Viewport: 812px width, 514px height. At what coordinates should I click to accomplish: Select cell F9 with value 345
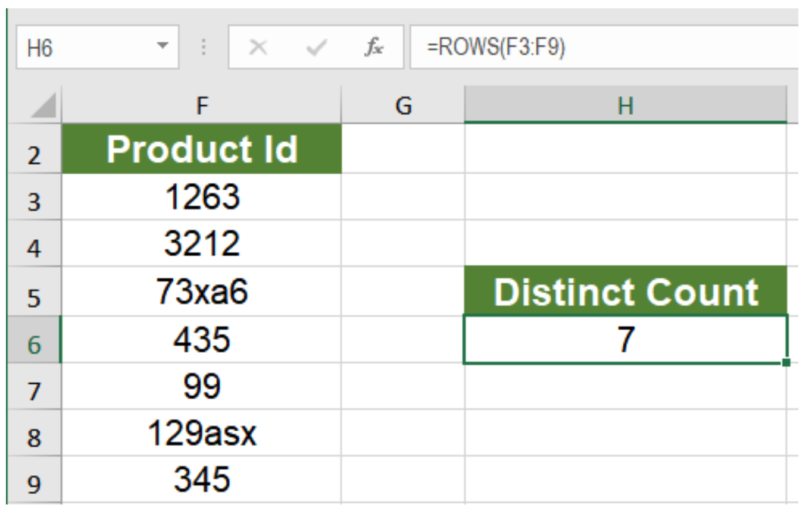(x=202, y=479)
